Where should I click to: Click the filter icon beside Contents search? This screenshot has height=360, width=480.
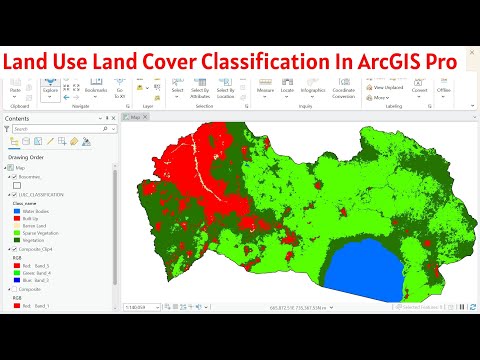(x=7, y=129)
